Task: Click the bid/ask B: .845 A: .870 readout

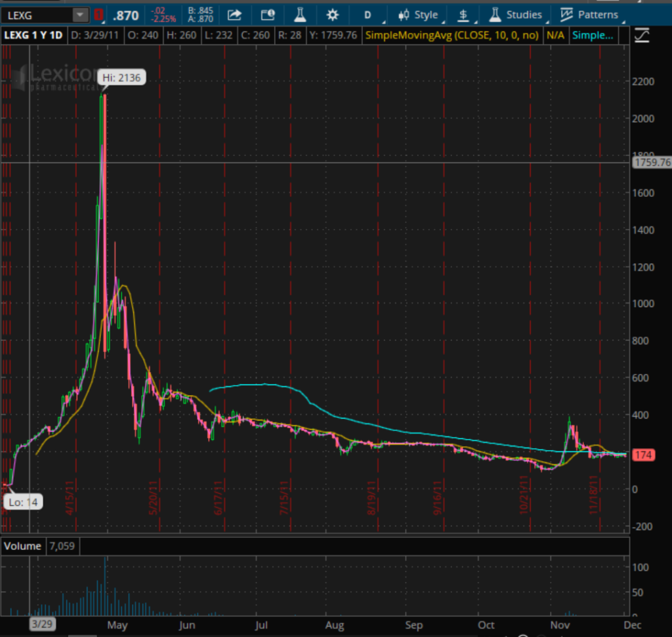Action: 201,15
